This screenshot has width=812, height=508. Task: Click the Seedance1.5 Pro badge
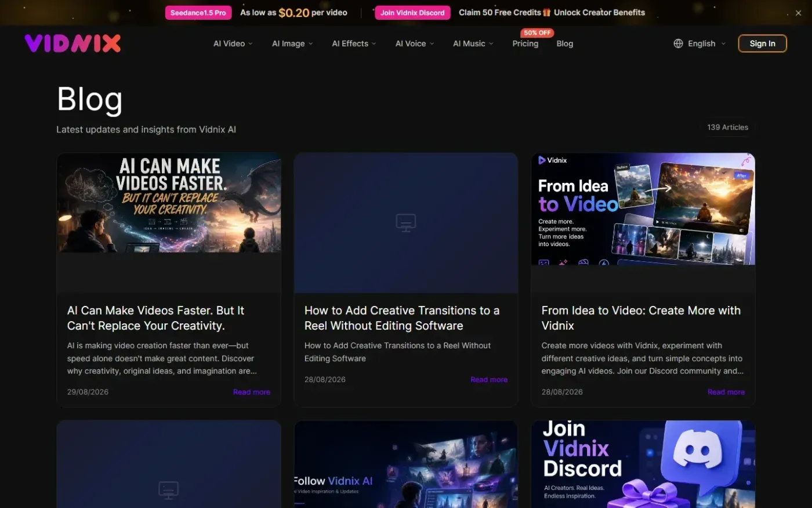[x=198, y=13]
